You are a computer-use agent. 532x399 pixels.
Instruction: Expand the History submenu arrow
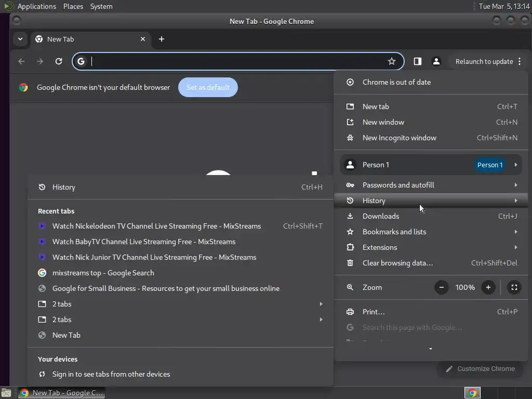coord(516,201)
